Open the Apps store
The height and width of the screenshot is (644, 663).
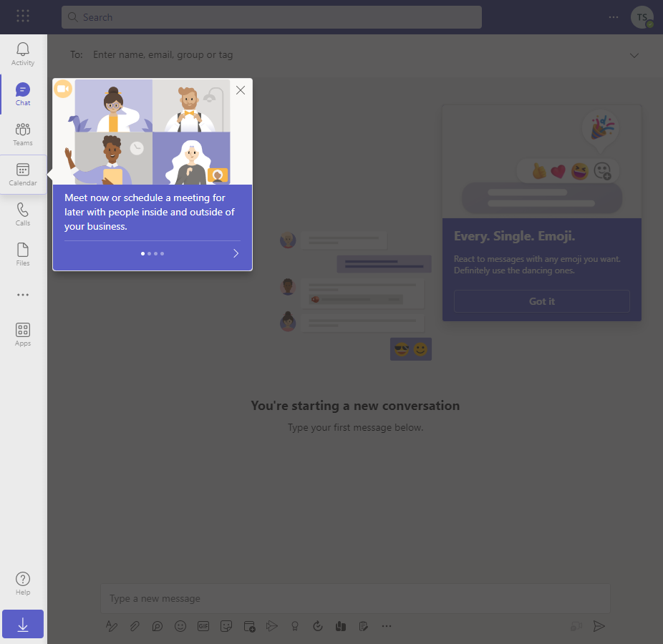pyautogui.click(x=23, y=335)
